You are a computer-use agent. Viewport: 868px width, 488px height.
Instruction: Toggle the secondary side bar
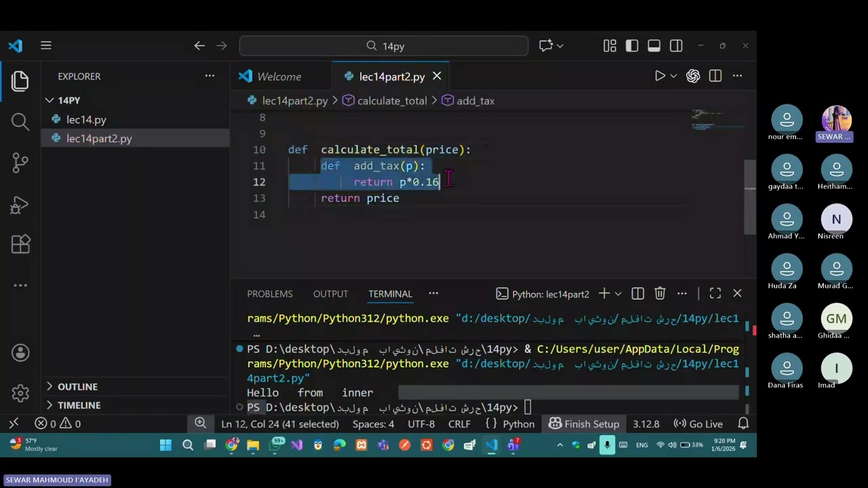click(676, 45)
